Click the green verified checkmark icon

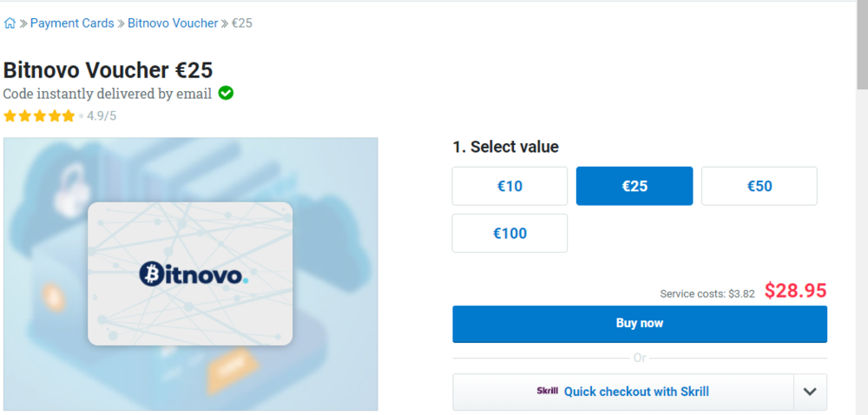coord(226,93)
